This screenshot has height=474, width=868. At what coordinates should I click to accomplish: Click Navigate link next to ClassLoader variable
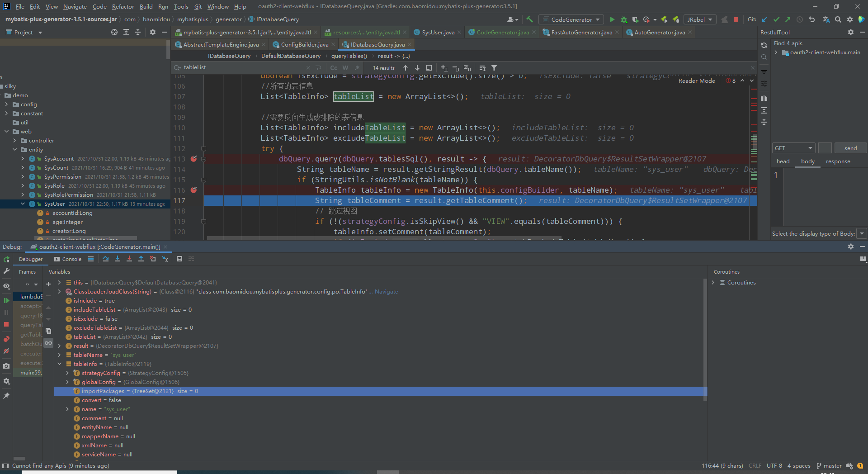click(x=386, y=292)
